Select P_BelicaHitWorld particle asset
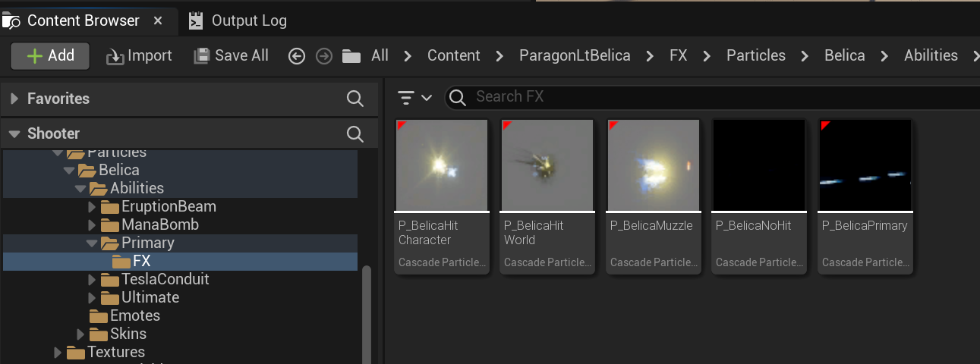Image resolution: width=980 pixels, height=364 pixels. pos(547,196)
